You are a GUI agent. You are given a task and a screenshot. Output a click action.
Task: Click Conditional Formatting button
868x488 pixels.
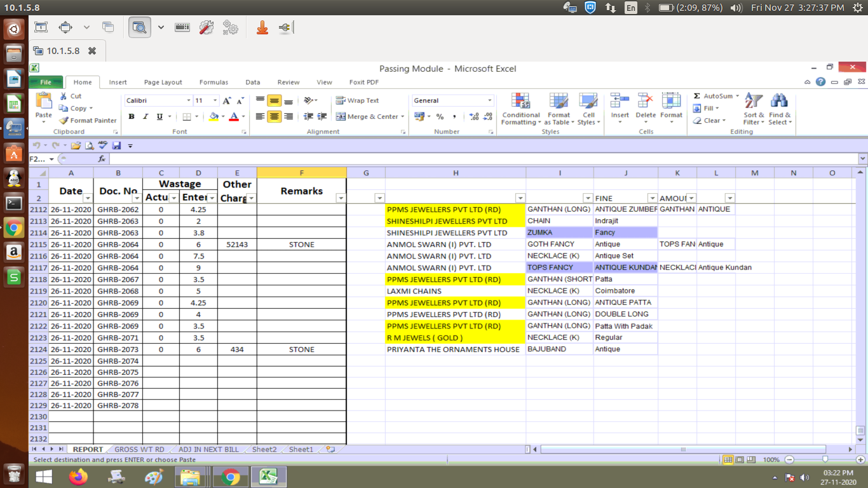[520, 109]
